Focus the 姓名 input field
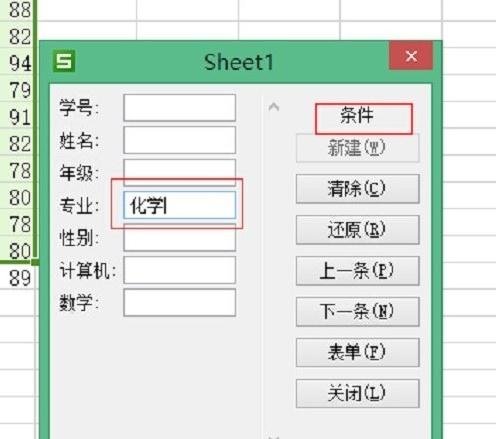 180,140
